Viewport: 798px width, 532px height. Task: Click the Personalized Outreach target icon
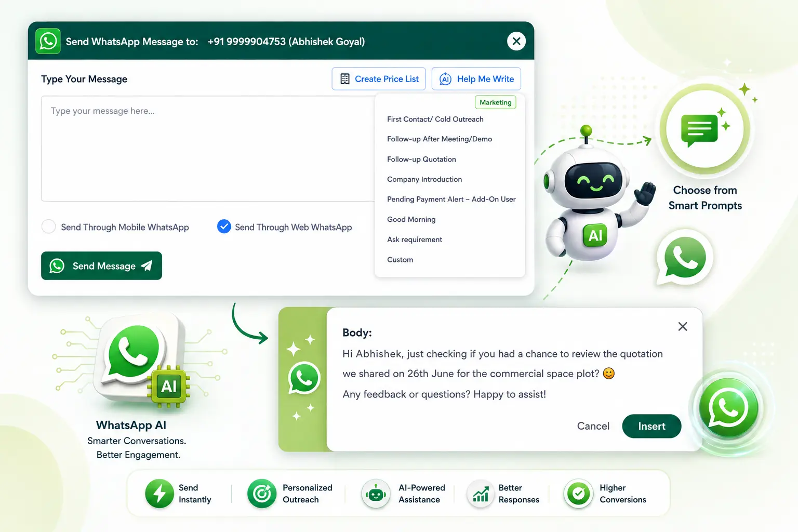262,494
